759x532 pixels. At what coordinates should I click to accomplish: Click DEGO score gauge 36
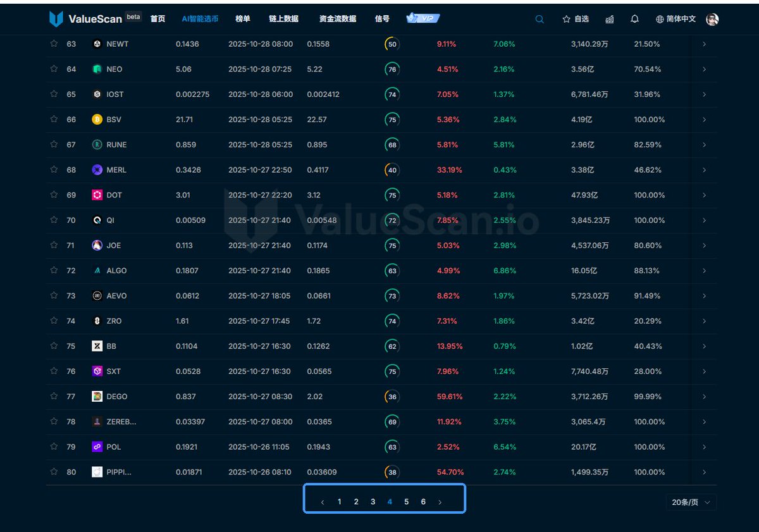coord(392,397)
